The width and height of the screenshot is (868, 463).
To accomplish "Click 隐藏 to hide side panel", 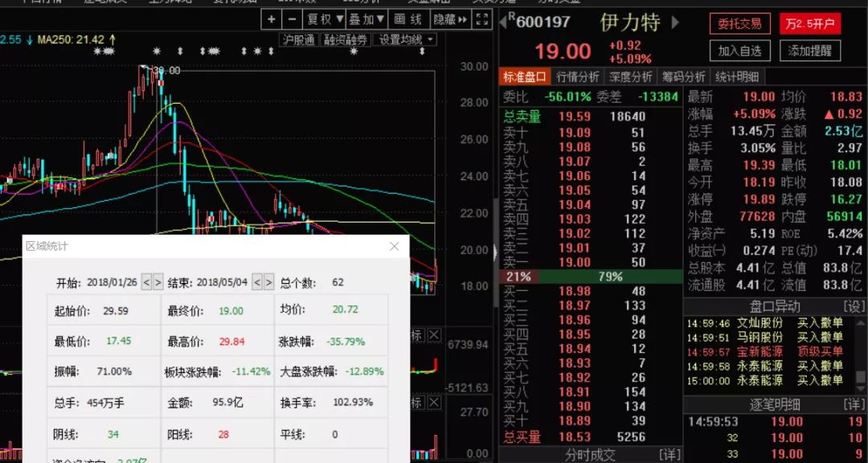I will coord(450,20).
